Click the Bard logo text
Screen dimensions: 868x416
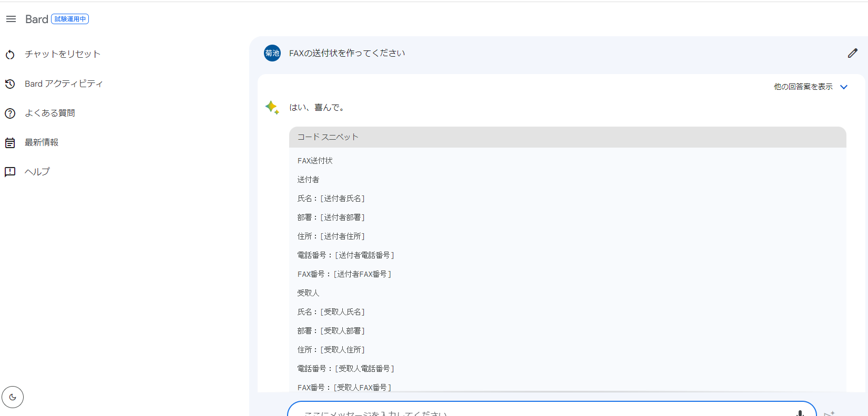(37, 19)
